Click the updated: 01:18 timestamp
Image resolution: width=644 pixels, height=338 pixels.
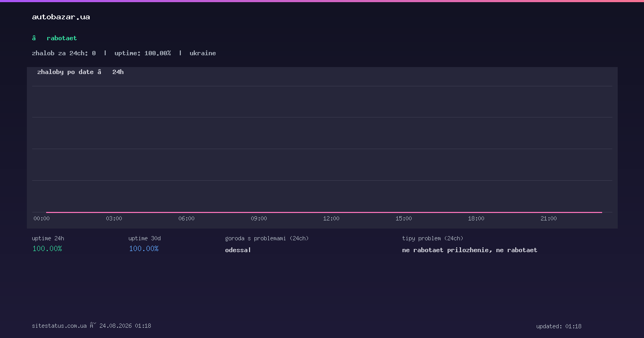[x=559, y=326]
